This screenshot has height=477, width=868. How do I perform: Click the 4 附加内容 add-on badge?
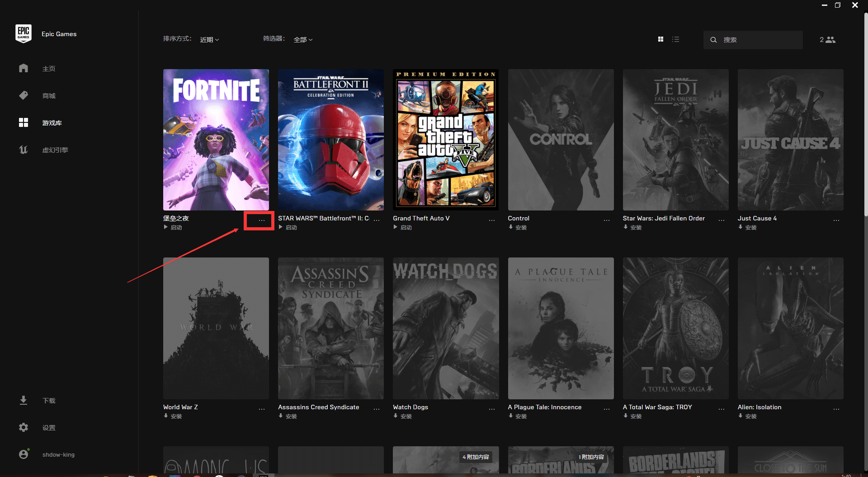click(476, 457)
